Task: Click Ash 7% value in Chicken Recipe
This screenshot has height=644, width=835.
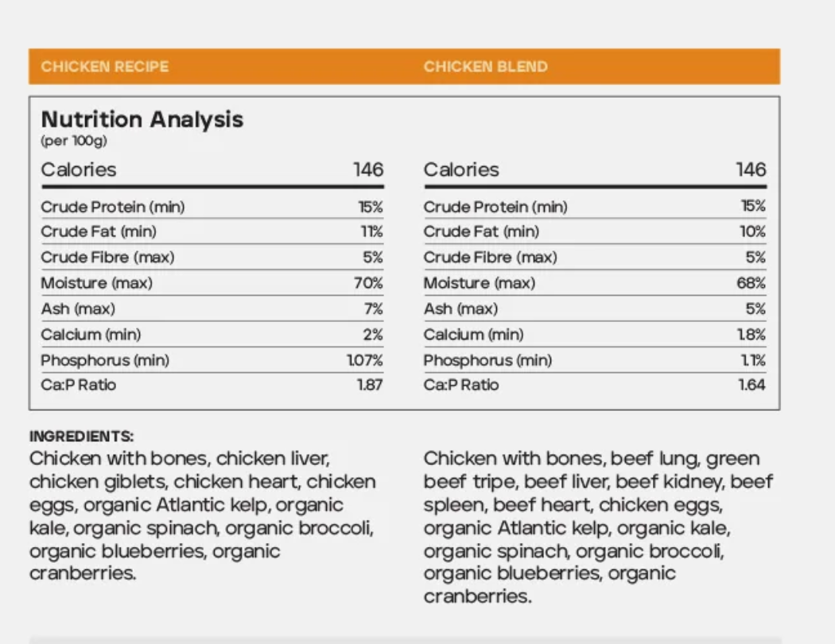Action: click(x=373, y=308)
